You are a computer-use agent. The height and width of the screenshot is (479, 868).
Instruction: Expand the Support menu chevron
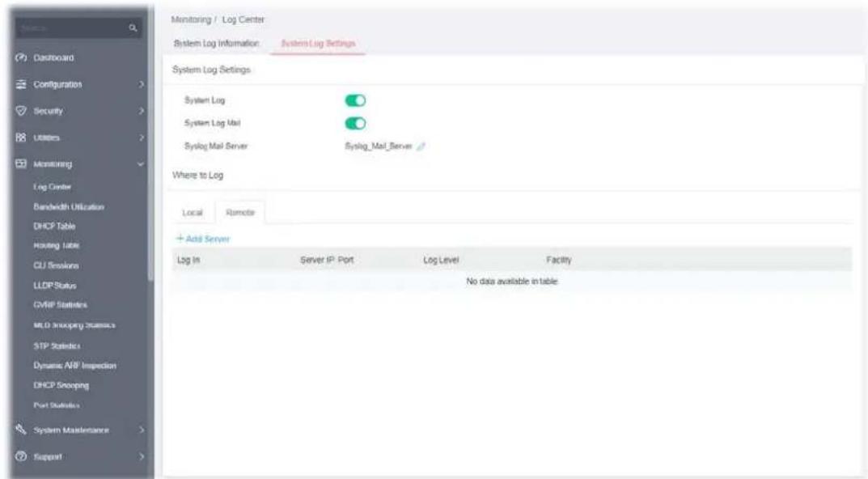point(141,457)
